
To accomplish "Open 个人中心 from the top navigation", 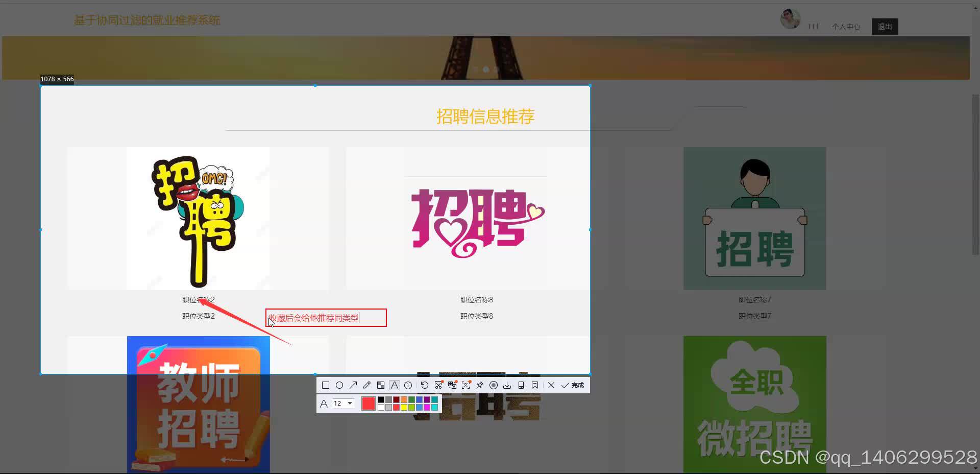I will click(846, 27).
